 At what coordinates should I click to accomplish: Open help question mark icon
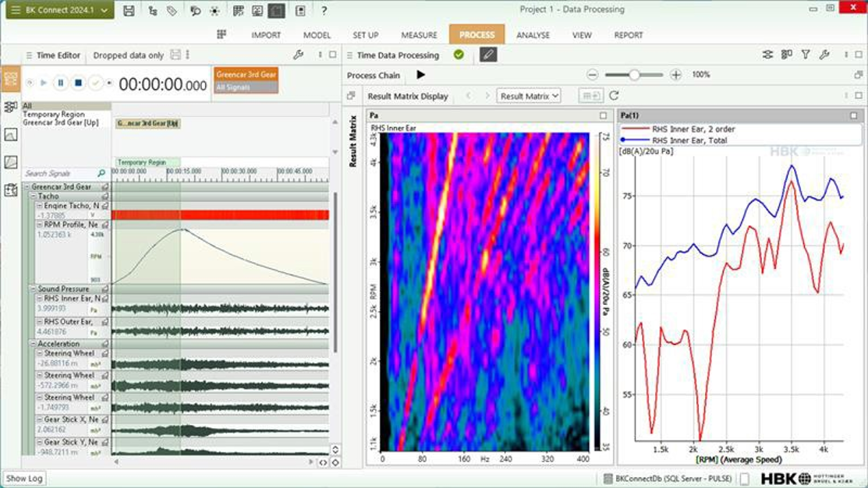(x=324, y=10)
